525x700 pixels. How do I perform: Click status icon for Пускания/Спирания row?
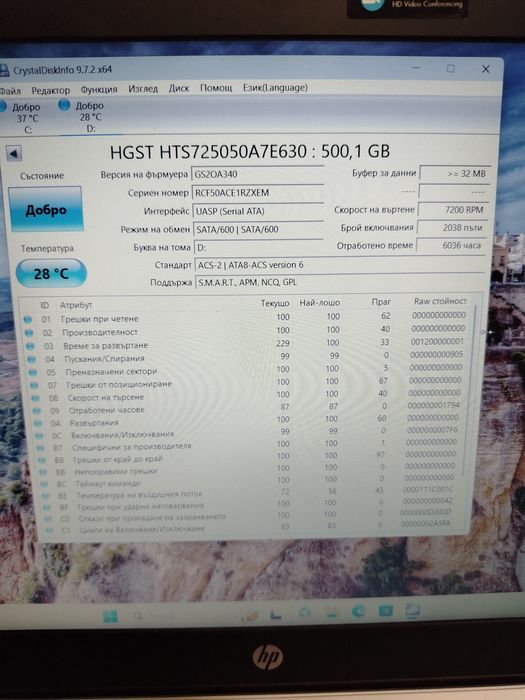tap(32, 359)
